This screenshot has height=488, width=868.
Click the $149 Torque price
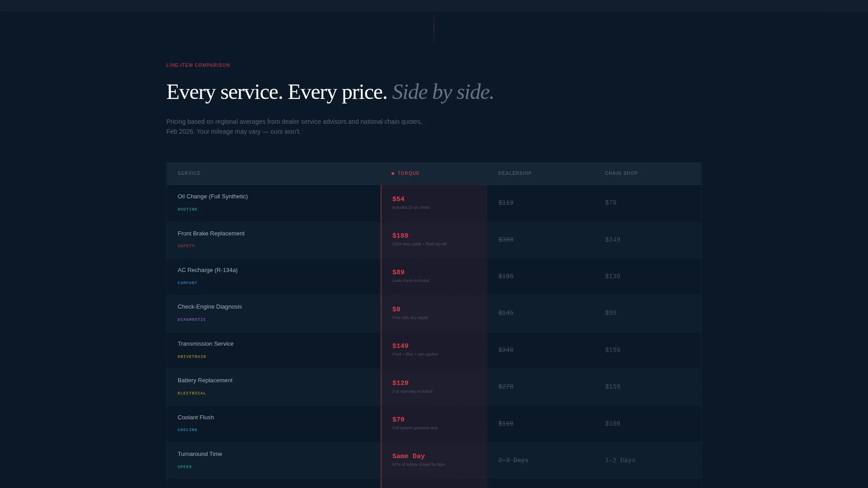pyautogui.click(x=401, y=346)
